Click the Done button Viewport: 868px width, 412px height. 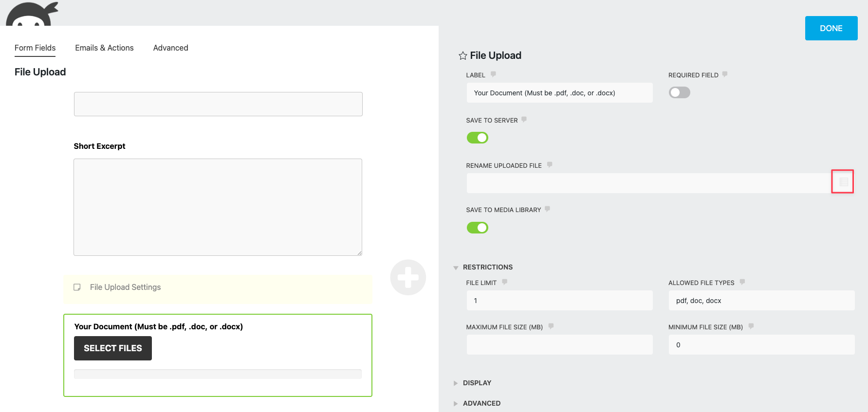coord(831,28)
